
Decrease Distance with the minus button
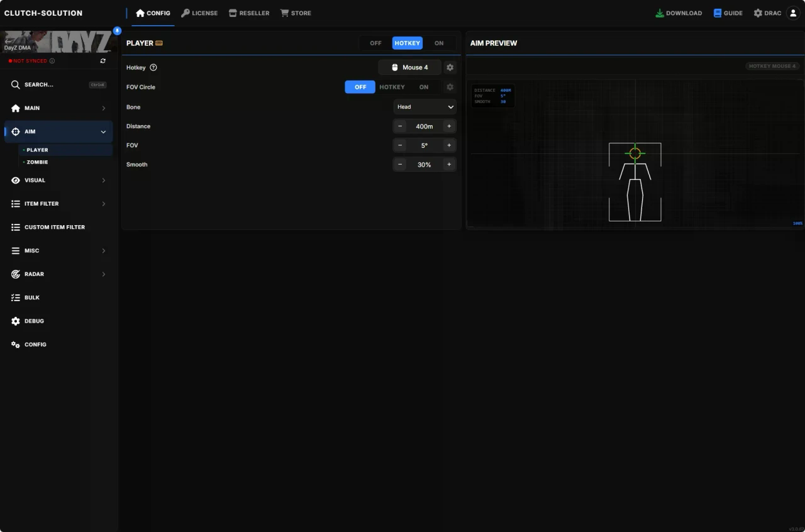tap(400, 126)
